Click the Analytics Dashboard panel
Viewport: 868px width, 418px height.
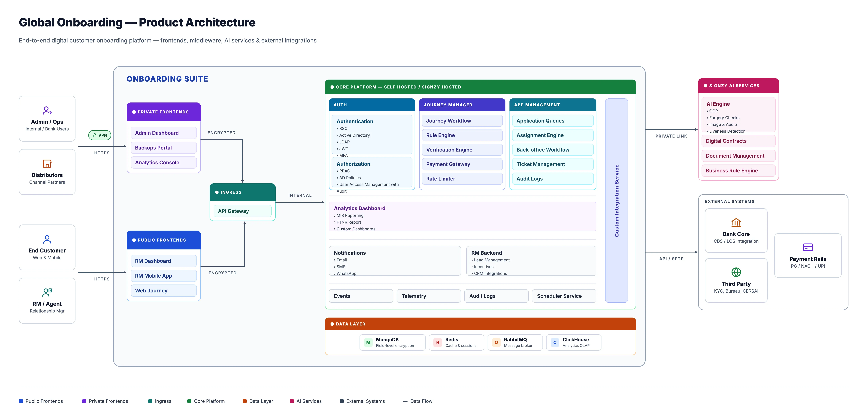462,216
